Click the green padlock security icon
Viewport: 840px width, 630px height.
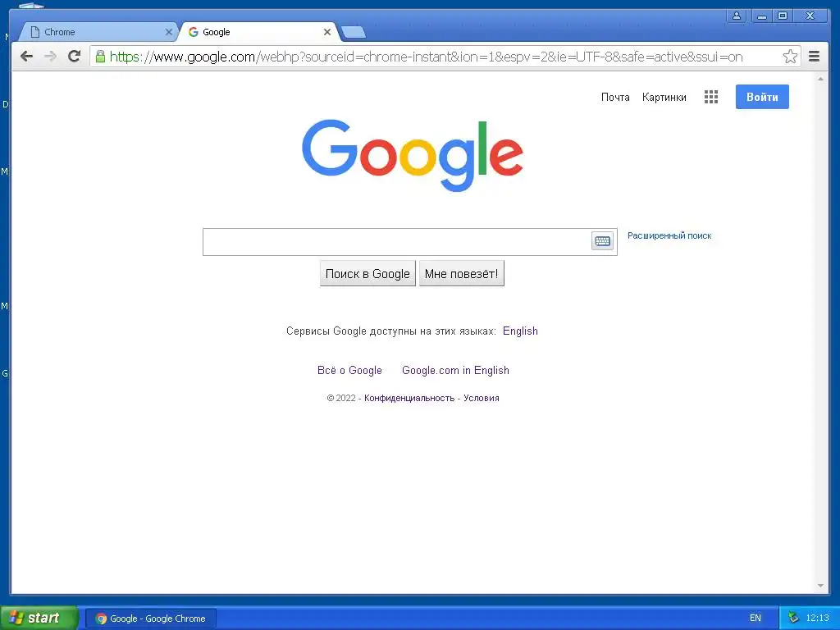(100, 56)
